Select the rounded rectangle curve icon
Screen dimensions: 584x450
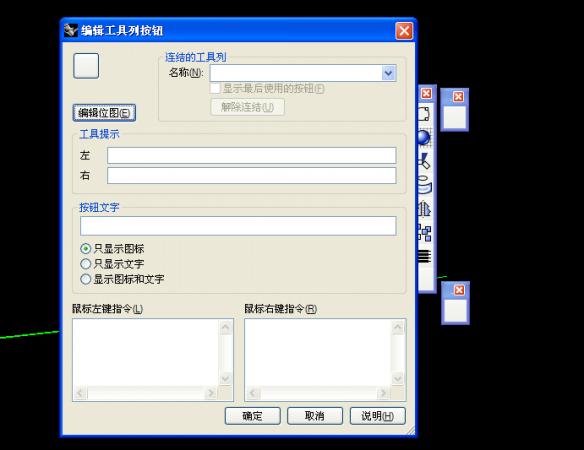(424, 114)
